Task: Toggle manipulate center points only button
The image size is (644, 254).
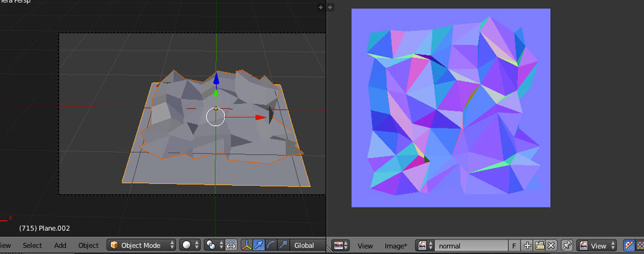Action: point(231,245)
